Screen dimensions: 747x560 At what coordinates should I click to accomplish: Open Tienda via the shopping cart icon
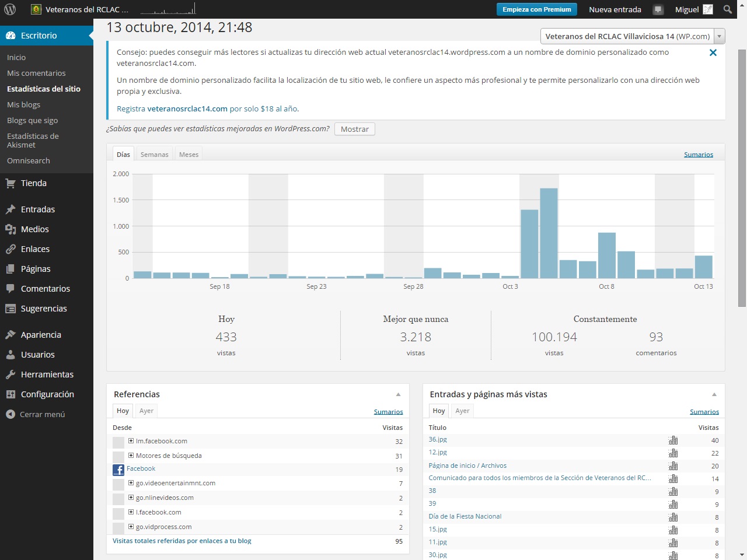tap(11, 183)
